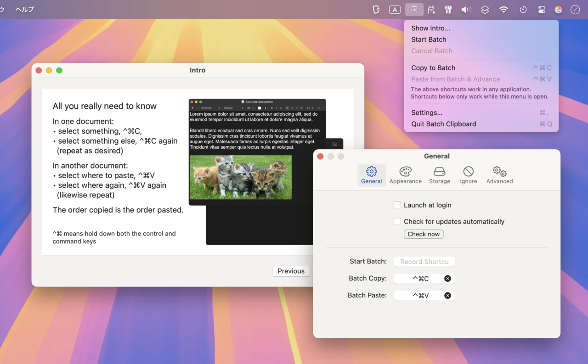Click the kittens image in example document
This screenshot has width=588, height=364.
240,177
